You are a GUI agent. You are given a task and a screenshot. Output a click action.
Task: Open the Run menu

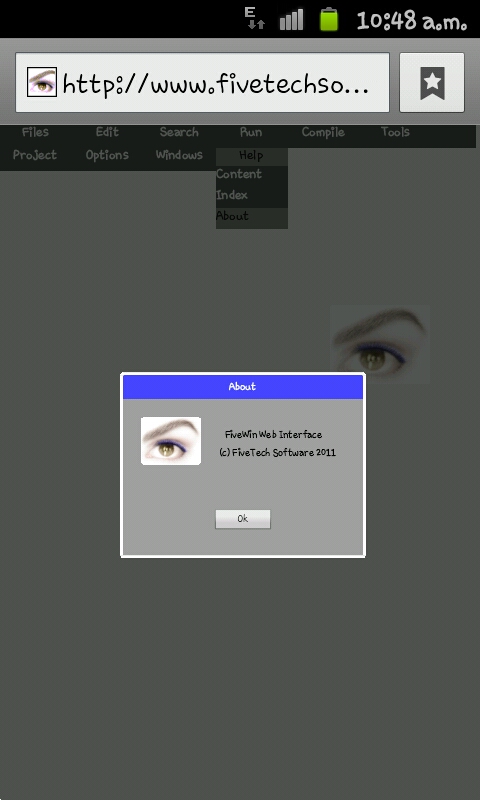pyautogui.click(x=251, y=133)
